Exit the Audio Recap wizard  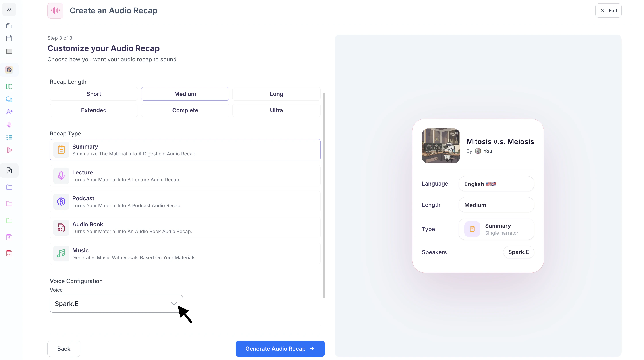coord(608,10)
